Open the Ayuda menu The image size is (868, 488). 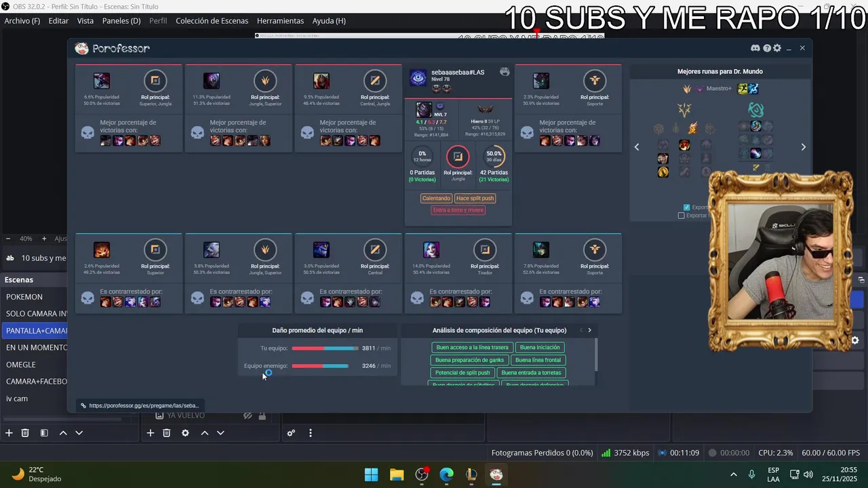pos(329,21)
